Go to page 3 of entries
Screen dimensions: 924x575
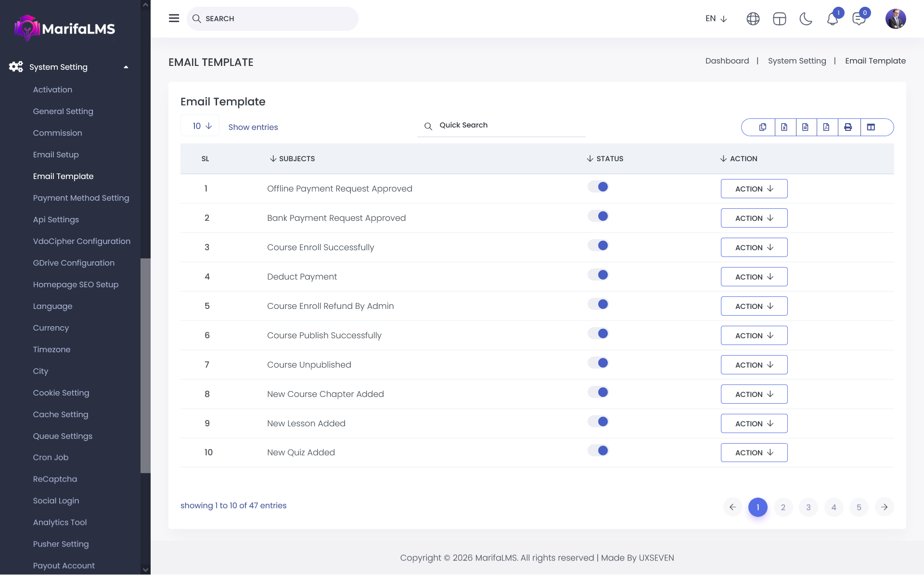point(808,507)
